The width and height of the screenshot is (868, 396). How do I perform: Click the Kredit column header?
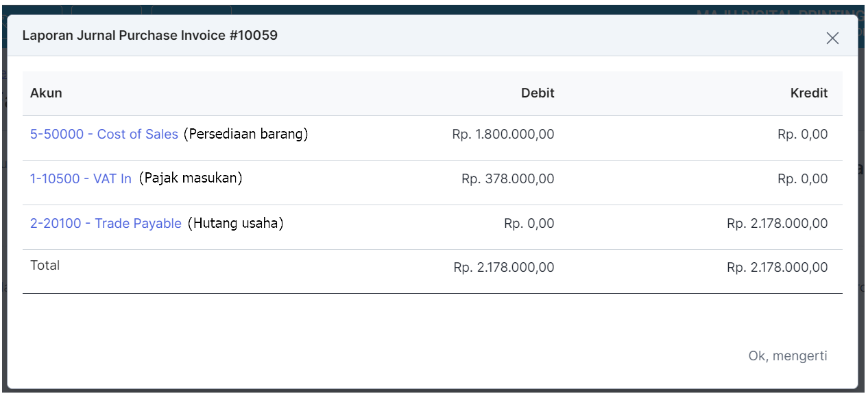point(809,93)
